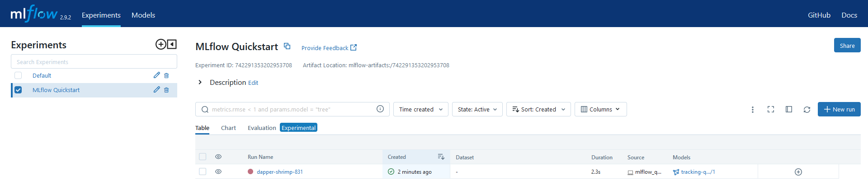
Task: Collapse the experiments sidebar panel
Action: pyautogui.click(x=172, y=44)
